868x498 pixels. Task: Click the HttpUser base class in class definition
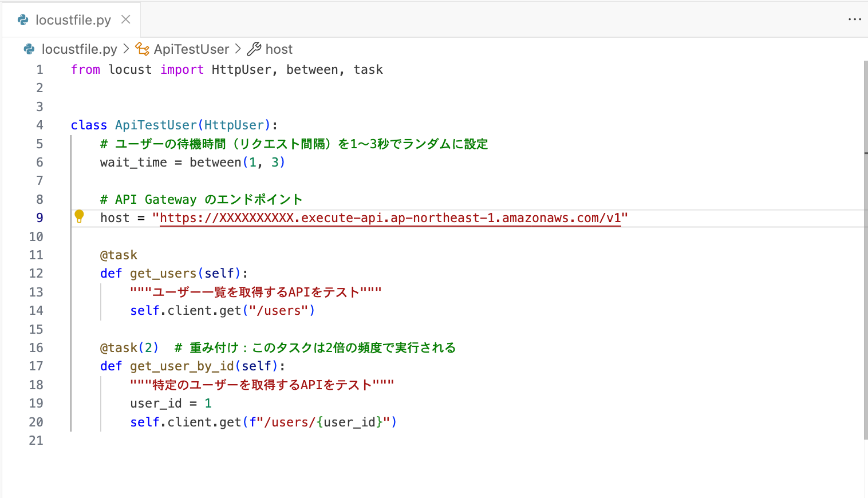click(234, 125)
